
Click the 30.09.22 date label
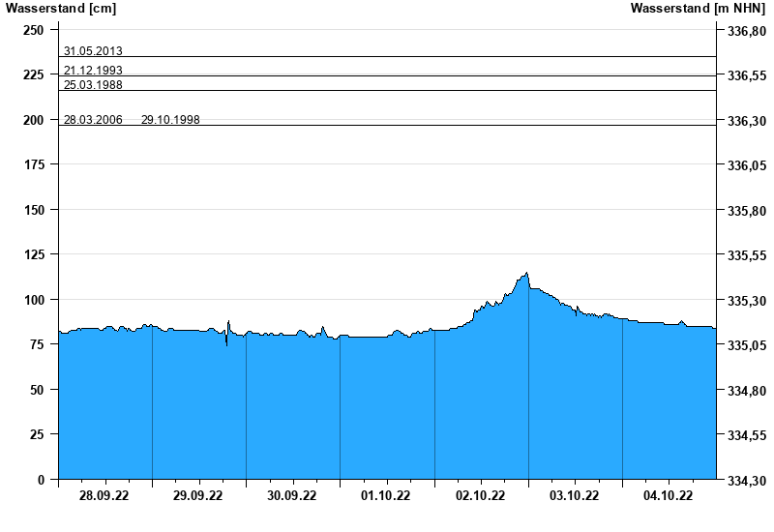click(x=292, y=496)
